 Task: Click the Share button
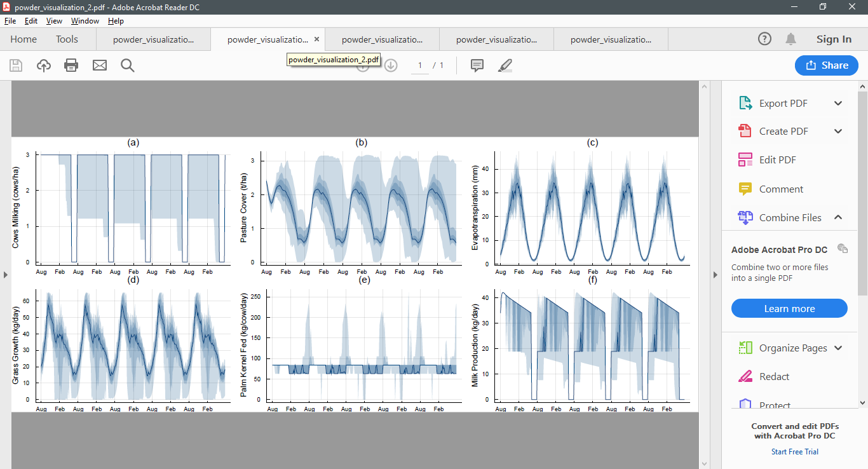[827, 65]
